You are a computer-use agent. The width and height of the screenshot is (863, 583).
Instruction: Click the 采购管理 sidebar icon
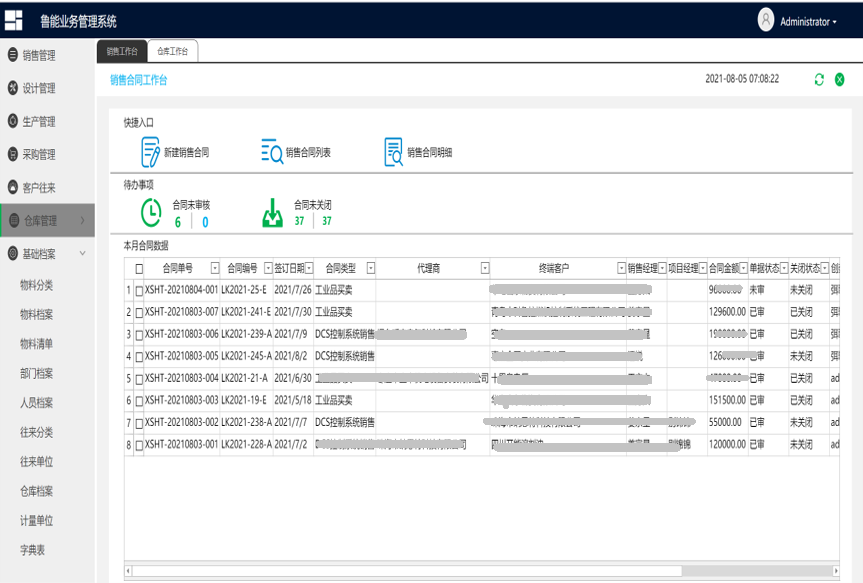tap(13, 154)
